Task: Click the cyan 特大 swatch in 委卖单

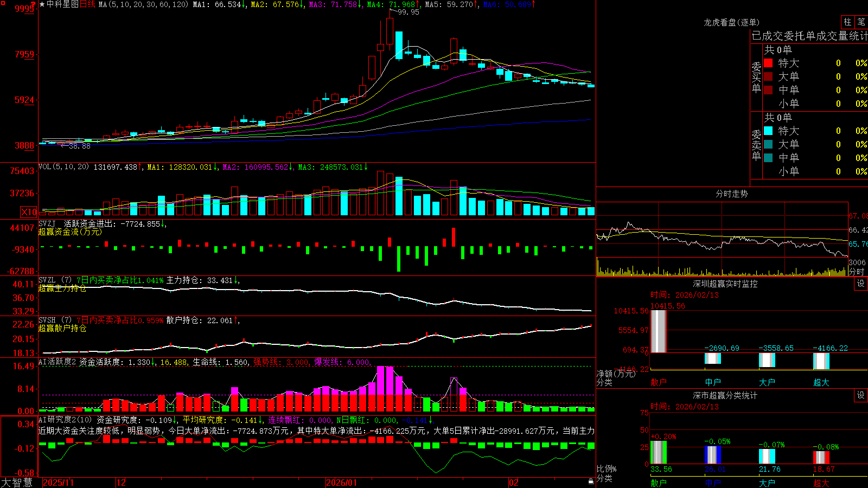Action: (768, 131)
